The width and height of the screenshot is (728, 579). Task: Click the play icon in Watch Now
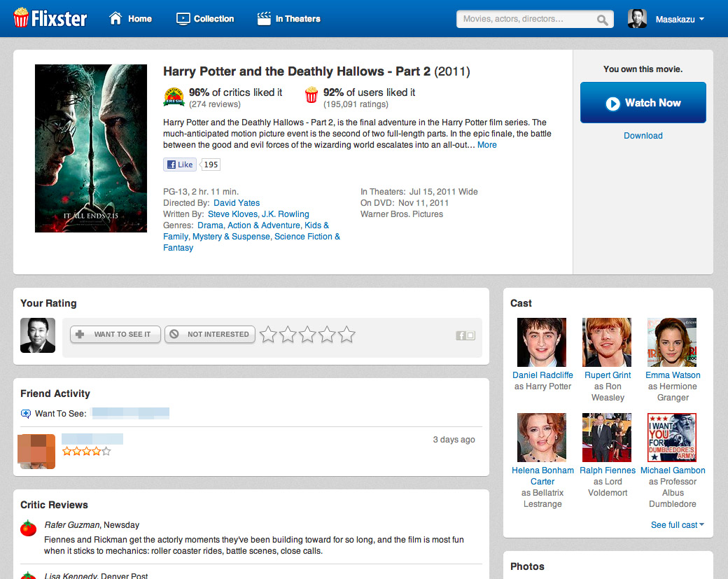click(x=612, y=104)
